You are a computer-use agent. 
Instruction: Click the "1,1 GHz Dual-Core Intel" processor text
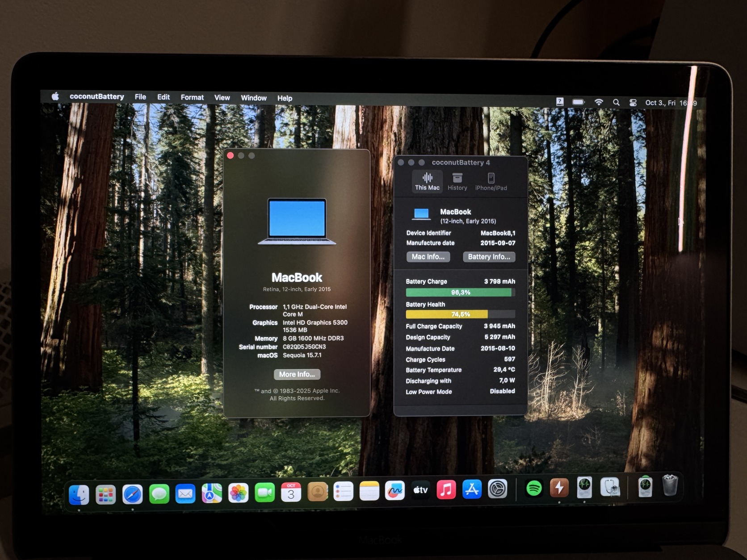pos(315,307)
